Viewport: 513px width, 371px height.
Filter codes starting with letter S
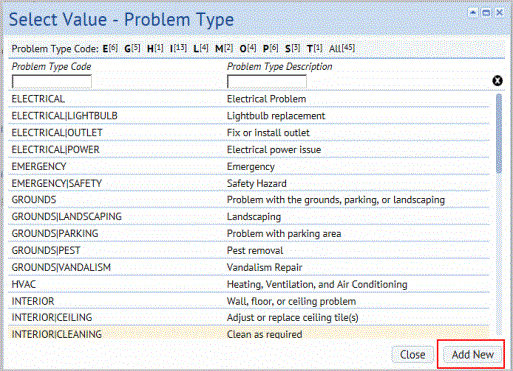[x=292, y=48]
